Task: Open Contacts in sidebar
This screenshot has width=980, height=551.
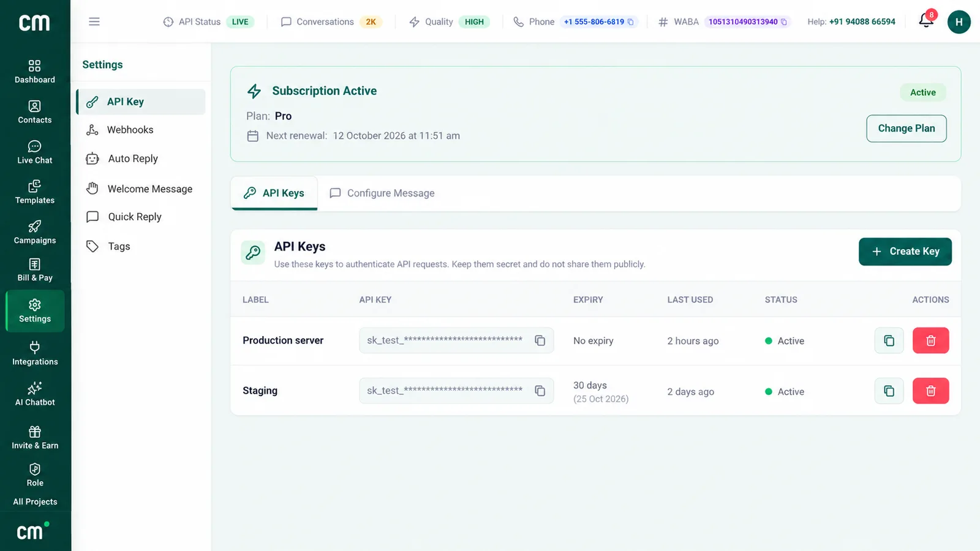Action: click(35, 112)
